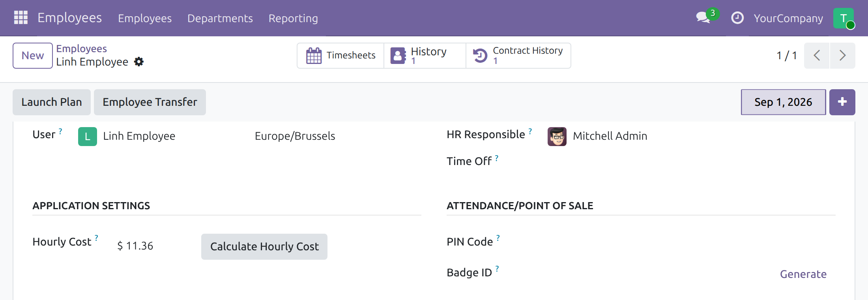Show the help tooltip for Hourly Cost
This screenshot has height=300, width=868.
[x=96, y=238]
